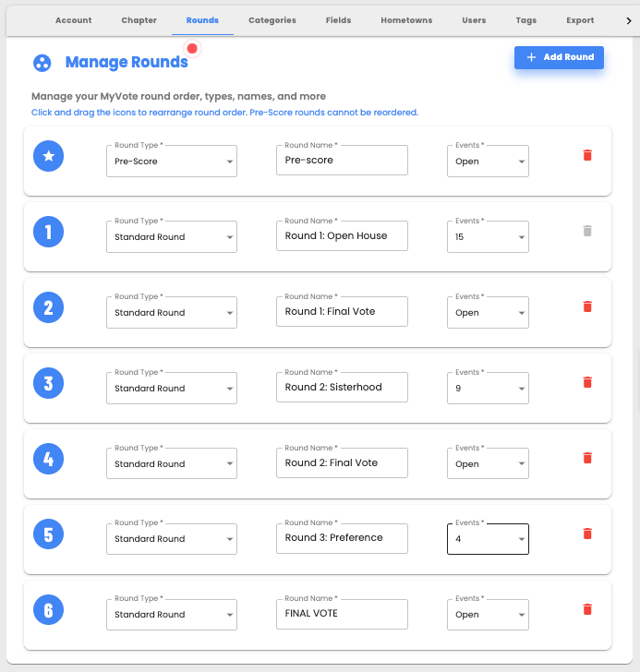Open the Fields tab
Image resolution: width=640 pixels, height=672 pixels.
(x=338, y=20)
